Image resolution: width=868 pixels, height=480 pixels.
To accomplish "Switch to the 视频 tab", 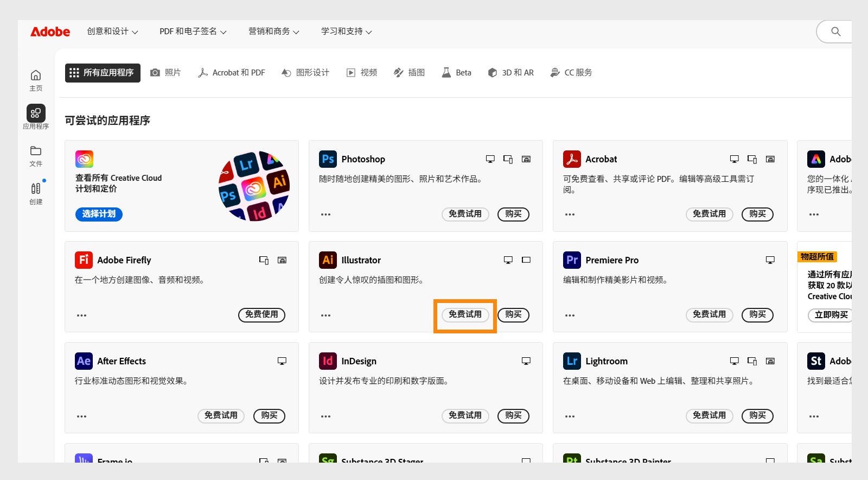I will point(362,73).
